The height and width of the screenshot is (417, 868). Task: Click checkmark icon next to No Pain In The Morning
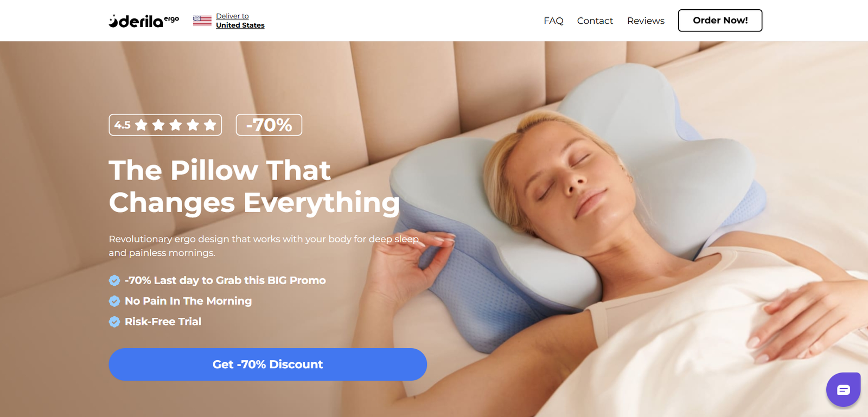[114, 301]
